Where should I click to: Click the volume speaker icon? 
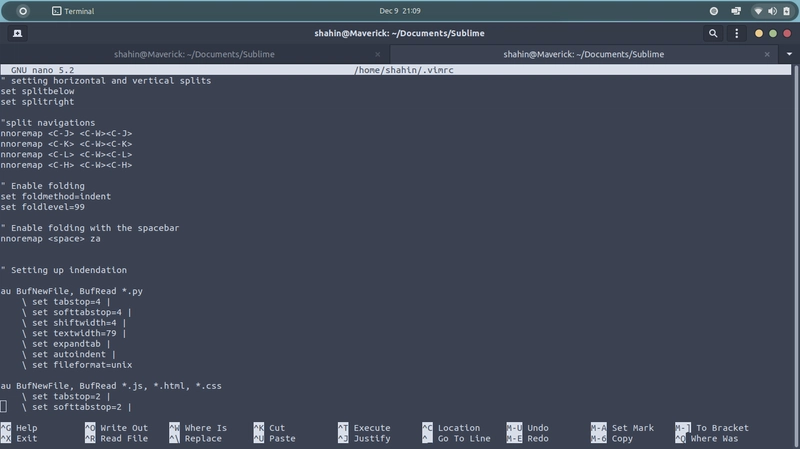771,11
